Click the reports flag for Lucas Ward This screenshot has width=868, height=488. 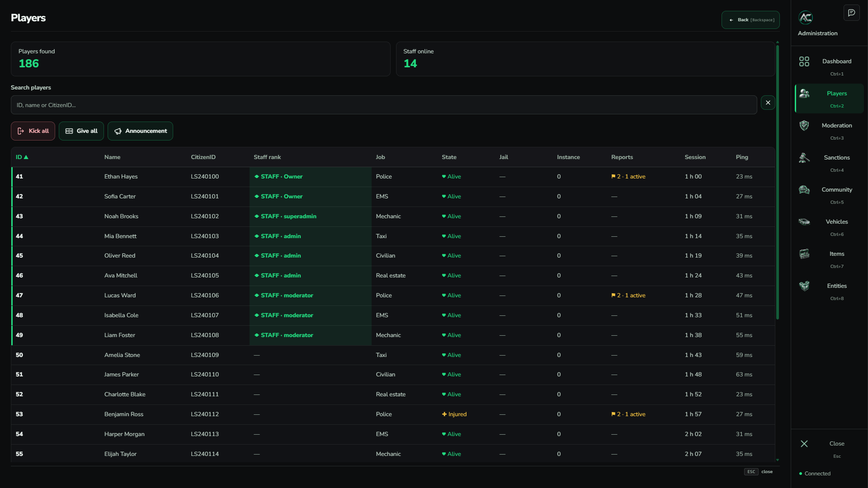[x=628, y=296]
